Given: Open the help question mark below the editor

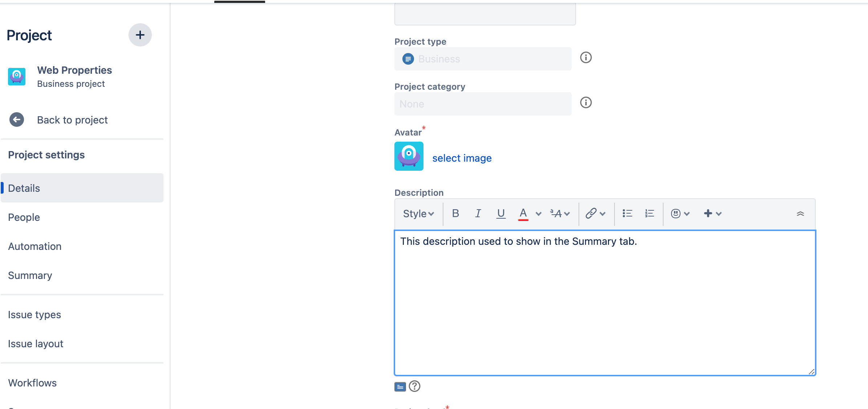Looking at the screenshot, I should pos(415,387).
